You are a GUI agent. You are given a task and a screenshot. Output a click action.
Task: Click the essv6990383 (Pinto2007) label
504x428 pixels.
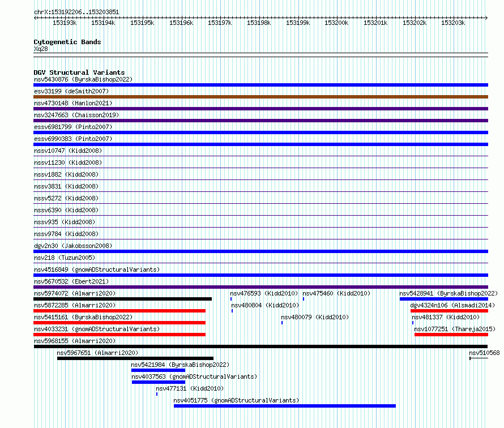click(x=73, y=139)
